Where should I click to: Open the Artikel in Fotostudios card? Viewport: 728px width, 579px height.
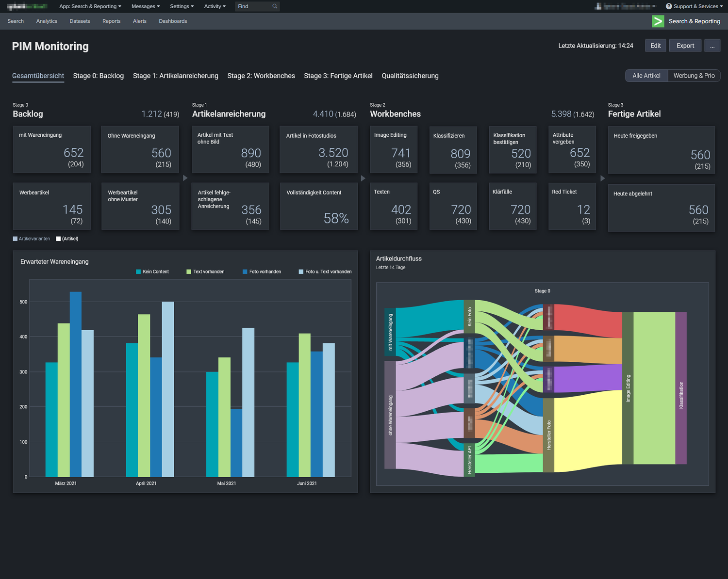click(x=319, y=149)
